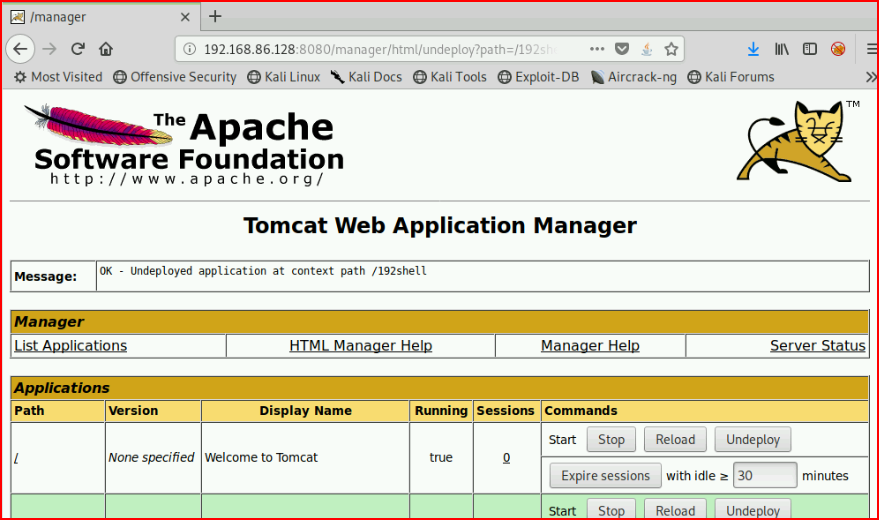Show more bookmarks with the chevron
879x520 pixels.
click(871, 77)
